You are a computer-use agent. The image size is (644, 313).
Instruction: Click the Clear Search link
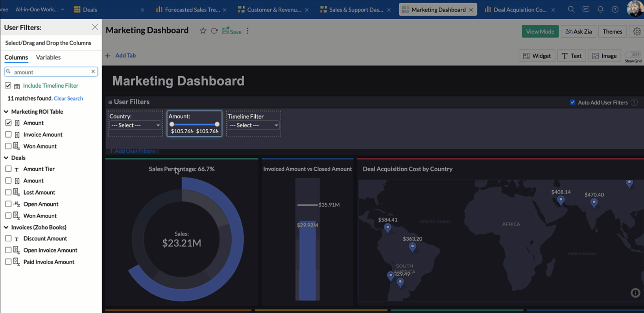pyautogui.click(x=68, y=98)
